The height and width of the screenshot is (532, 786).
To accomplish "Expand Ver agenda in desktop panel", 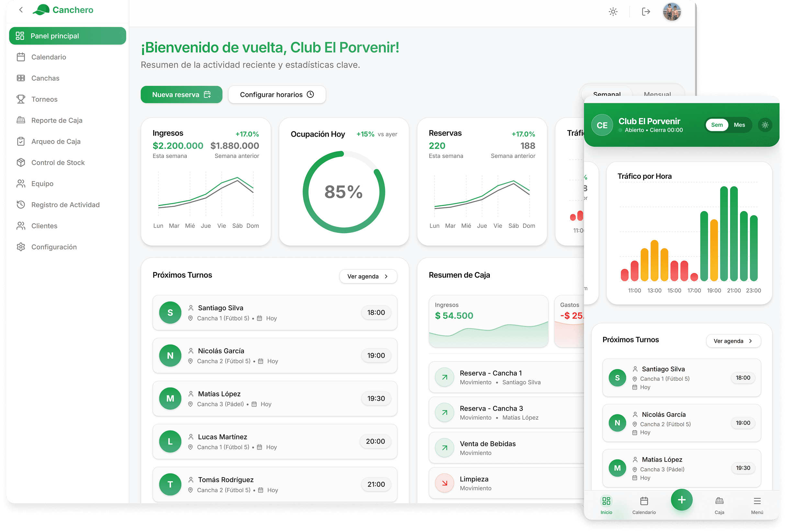I will [368, 277].
